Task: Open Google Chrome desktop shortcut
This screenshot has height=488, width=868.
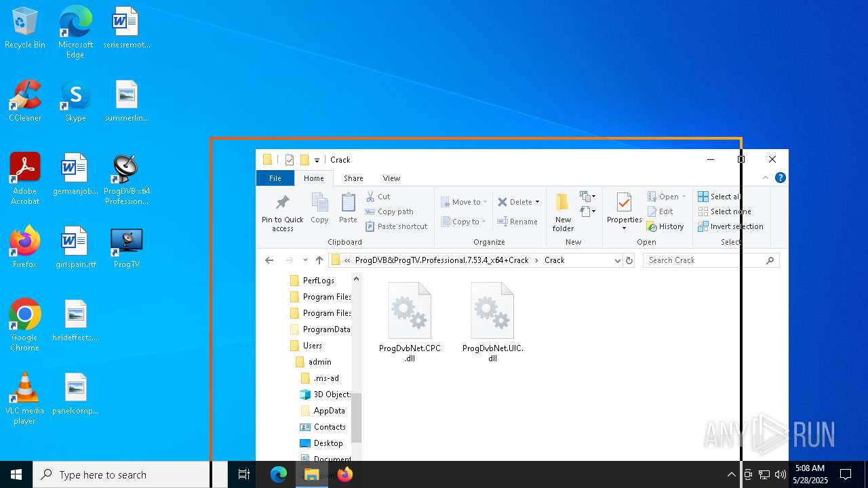Action: pos(25,325)
